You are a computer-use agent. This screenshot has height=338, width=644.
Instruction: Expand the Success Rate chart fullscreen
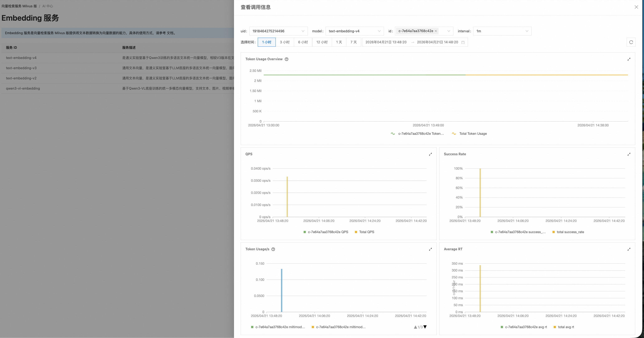(629, 154)
